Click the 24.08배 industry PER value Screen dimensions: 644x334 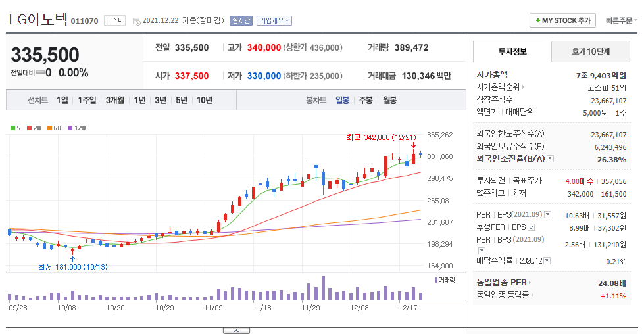click(x=612, y=283)
